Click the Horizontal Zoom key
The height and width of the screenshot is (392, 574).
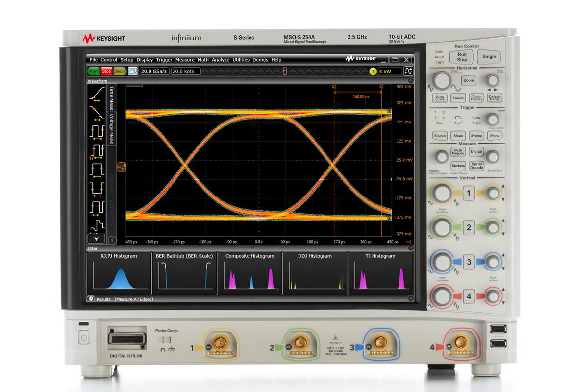[x=469, y=80]
